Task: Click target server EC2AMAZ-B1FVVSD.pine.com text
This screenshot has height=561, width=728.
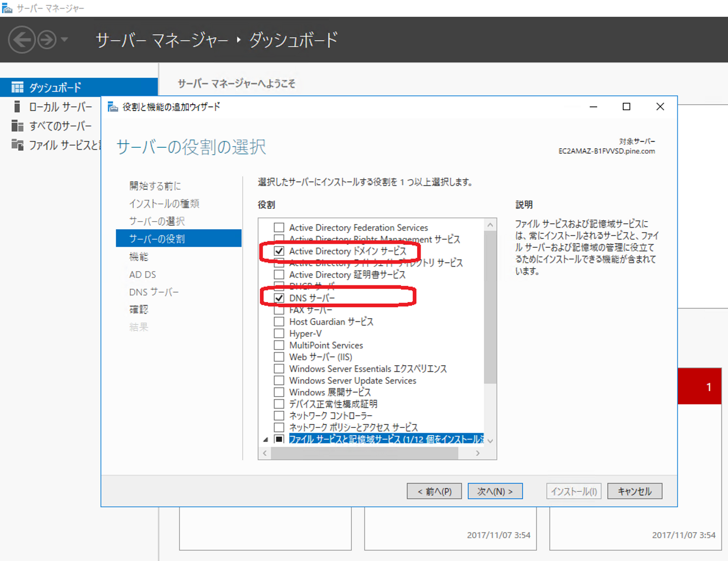Action: pos(607,151)
